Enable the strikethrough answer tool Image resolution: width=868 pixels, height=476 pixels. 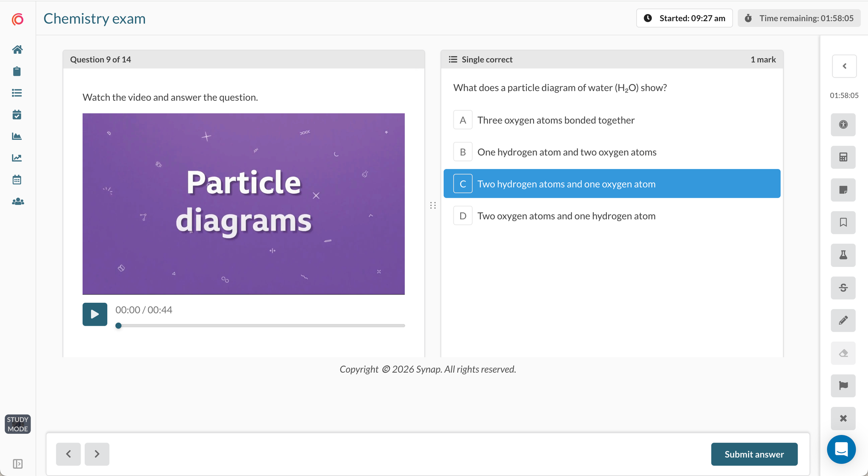[x=843, y=288]
